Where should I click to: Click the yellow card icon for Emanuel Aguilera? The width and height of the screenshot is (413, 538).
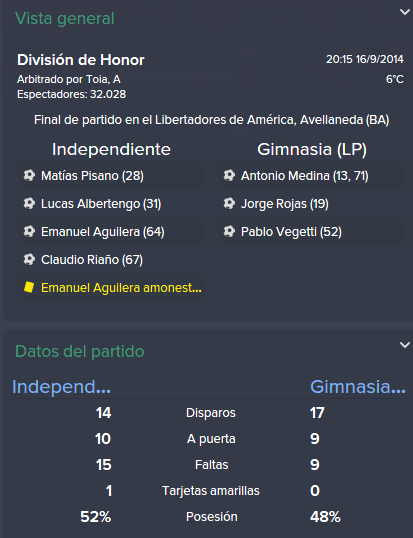point(29,287)
